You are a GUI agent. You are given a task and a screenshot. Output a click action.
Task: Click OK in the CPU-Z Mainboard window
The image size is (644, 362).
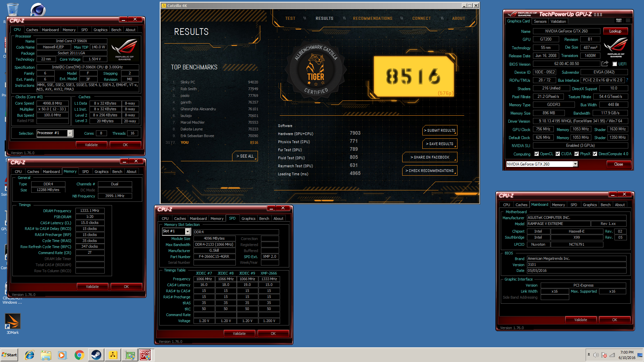coord(614,320)
